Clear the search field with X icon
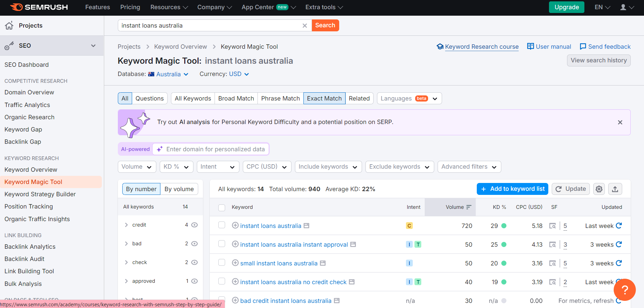Screen dimensions: 644x308 pyautogui.click(x=305, y=26)
